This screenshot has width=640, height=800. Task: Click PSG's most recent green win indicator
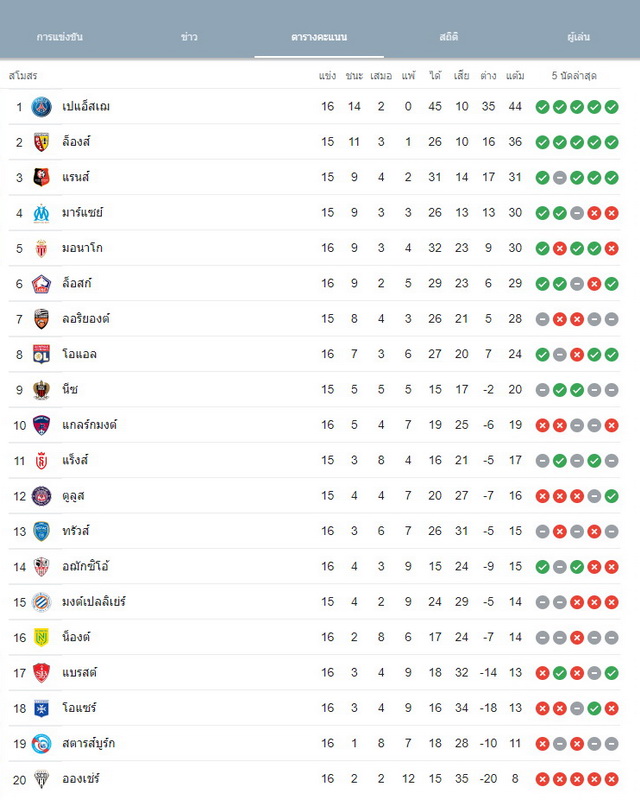pos(611,107)
